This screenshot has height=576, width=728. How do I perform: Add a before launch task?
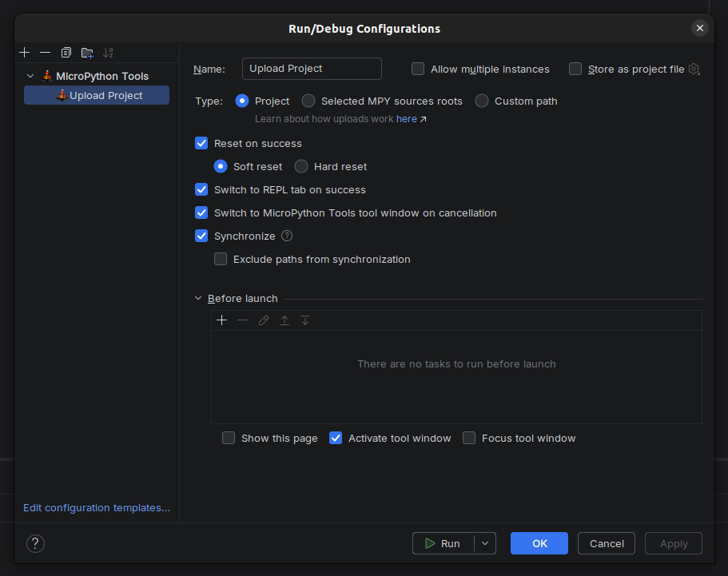[222, 320]
